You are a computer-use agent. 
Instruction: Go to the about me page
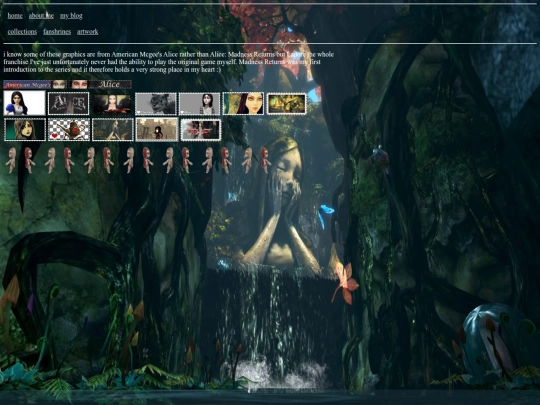[41, 16]
